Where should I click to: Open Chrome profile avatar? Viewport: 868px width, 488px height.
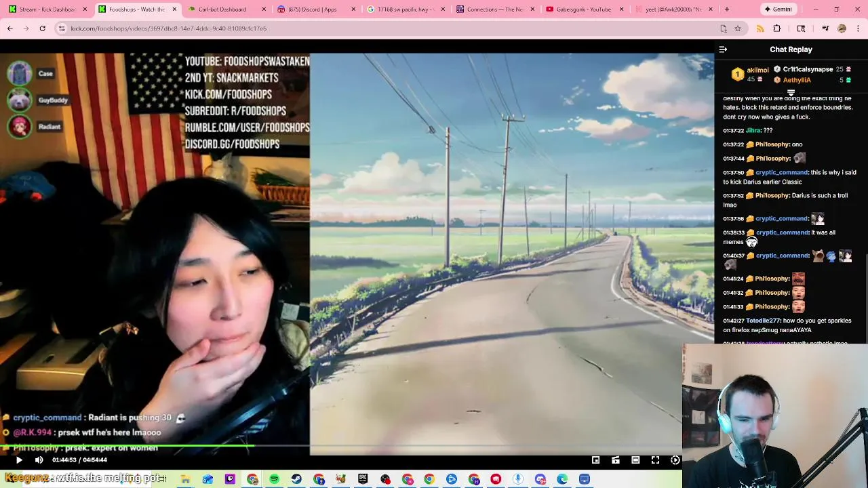842,28
